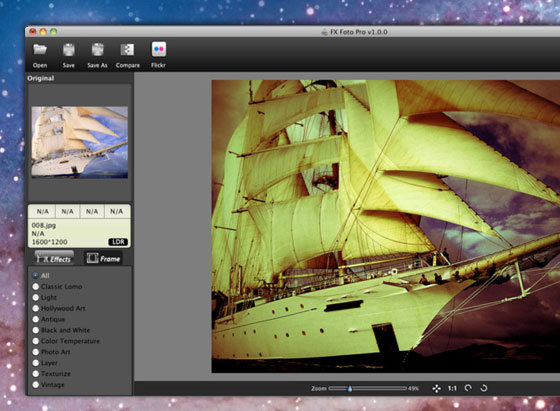Screen dimensions: 560x411
Task: Select the Color Temperature category
Action: click(36, 341)
